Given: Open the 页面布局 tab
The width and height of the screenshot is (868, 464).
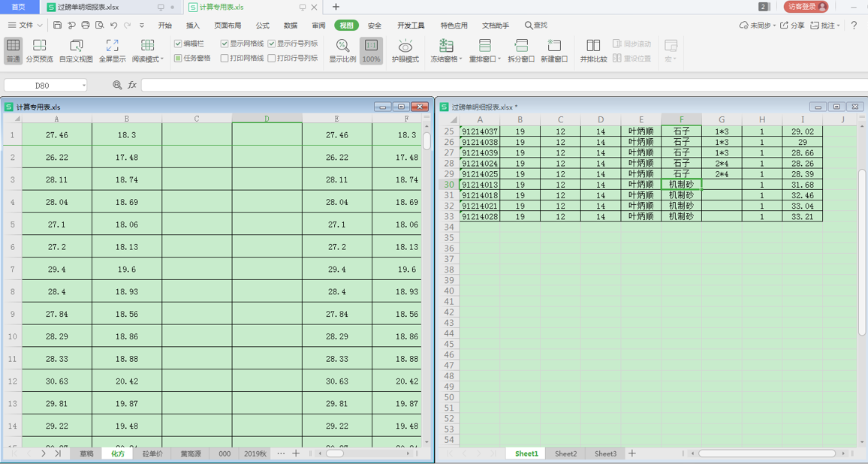Looking at the screenshot, I should coord(228,25).
